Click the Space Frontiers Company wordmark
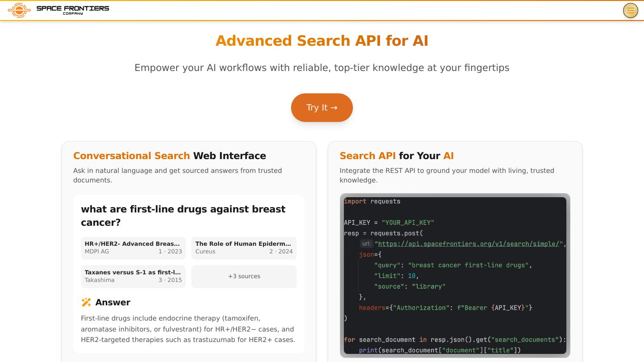The image size is (644, 362). [x=73, y=10]
